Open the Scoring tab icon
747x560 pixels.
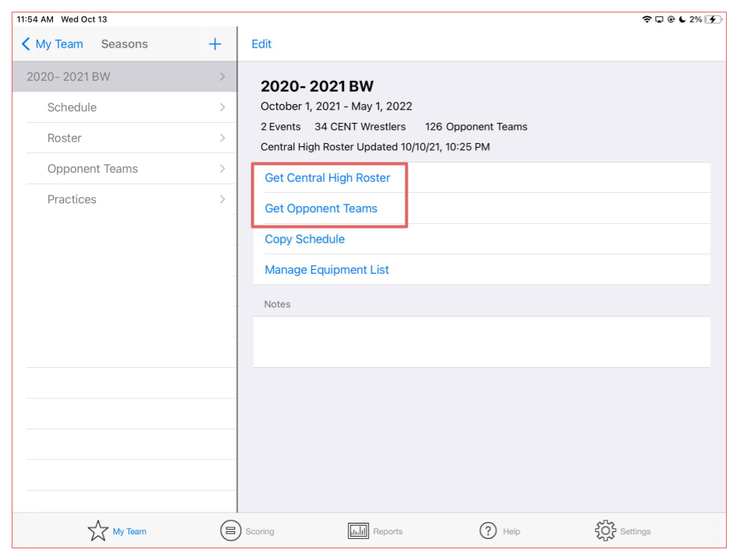pos(230,531)
